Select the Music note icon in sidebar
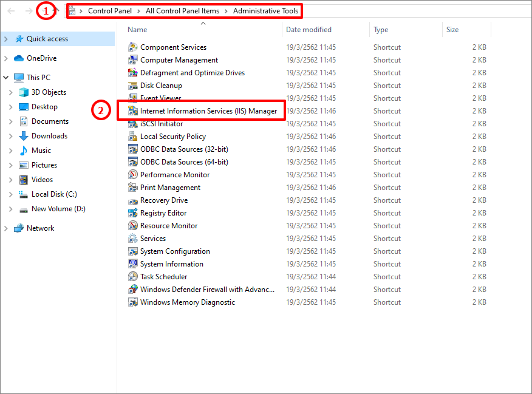The width and height of the screenshot is (532, 394). [24, 151]
